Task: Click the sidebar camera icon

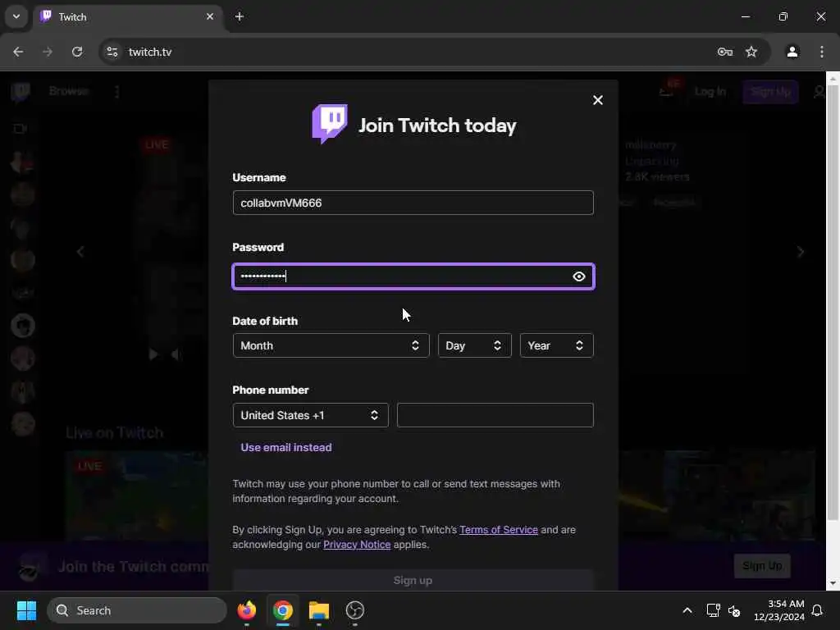Action: (20, 129)
